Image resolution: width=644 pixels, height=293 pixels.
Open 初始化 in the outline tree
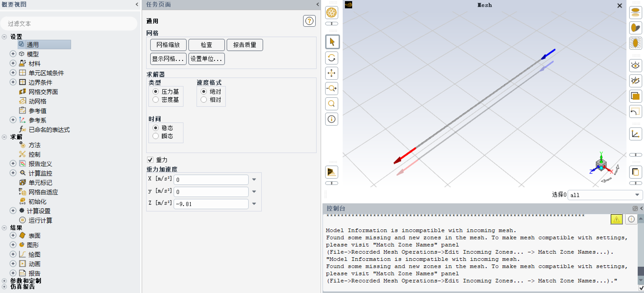37,201
